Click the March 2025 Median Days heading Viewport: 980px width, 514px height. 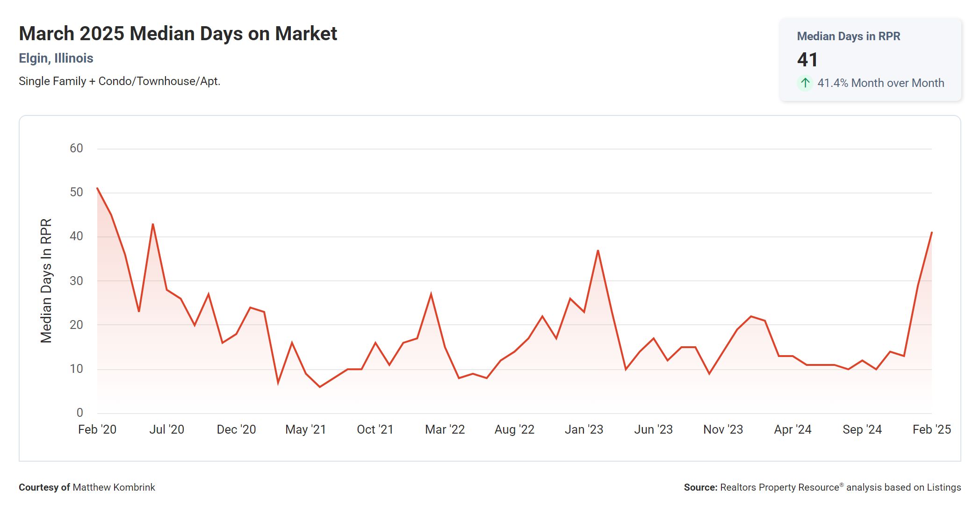(x=178, y=34)
